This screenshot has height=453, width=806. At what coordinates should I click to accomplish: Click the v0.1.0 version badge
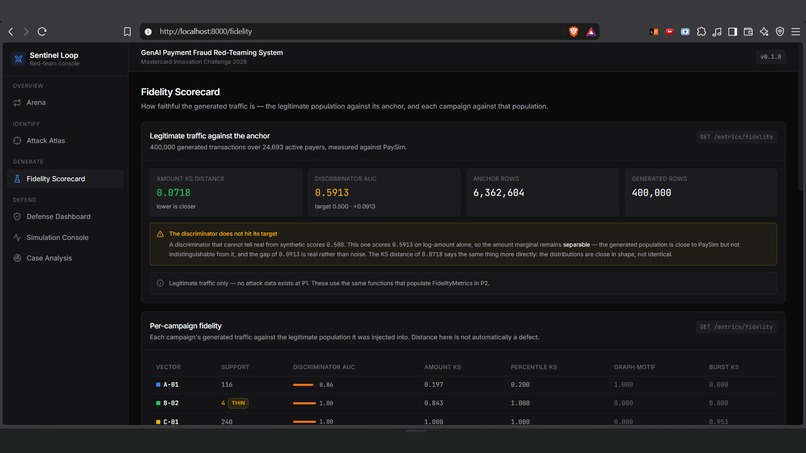(x=771, y=57)
